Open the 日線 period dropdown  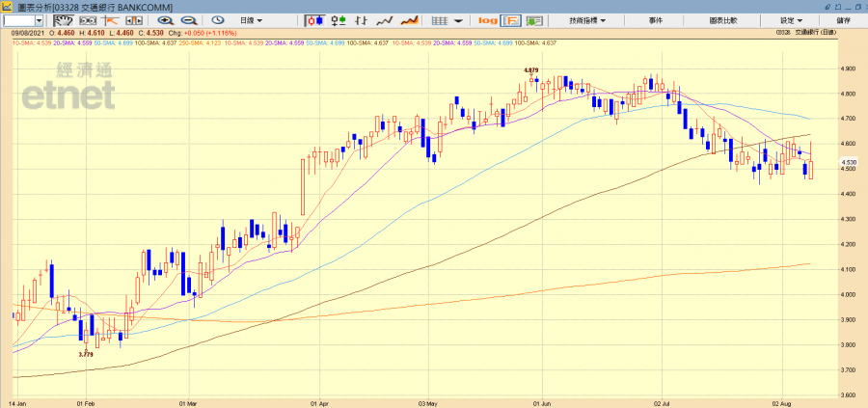click(254, 20)
